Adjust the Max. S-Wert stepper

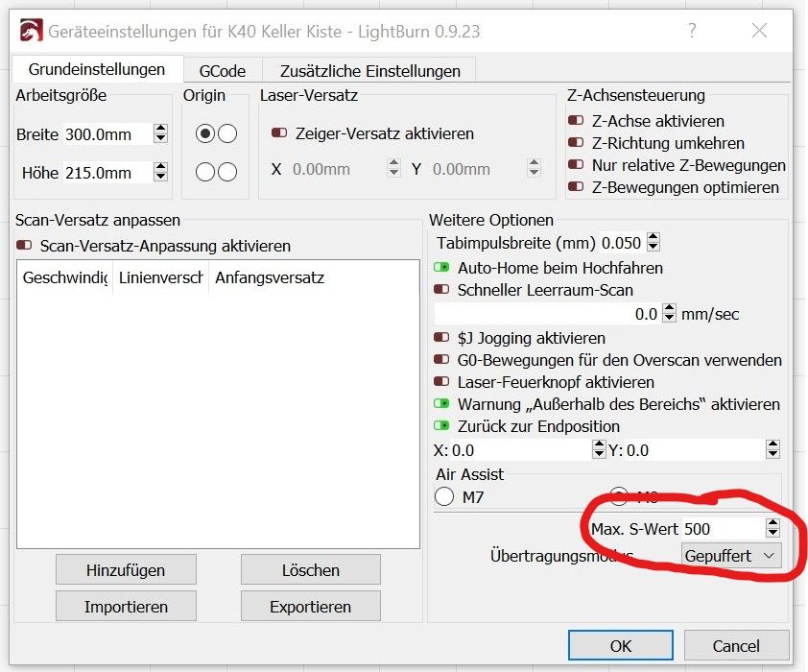click(x=772, y=528)
